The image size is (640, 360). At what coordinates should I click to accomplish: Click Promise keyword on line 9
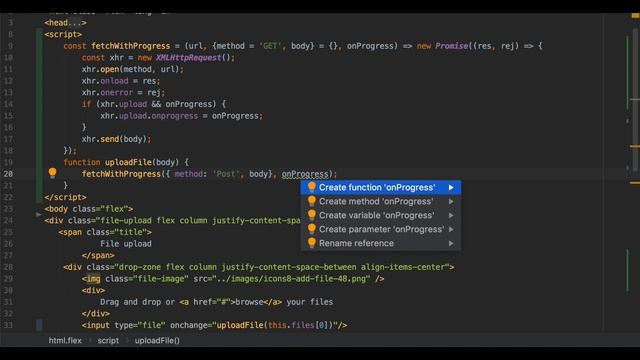point(451,46)
